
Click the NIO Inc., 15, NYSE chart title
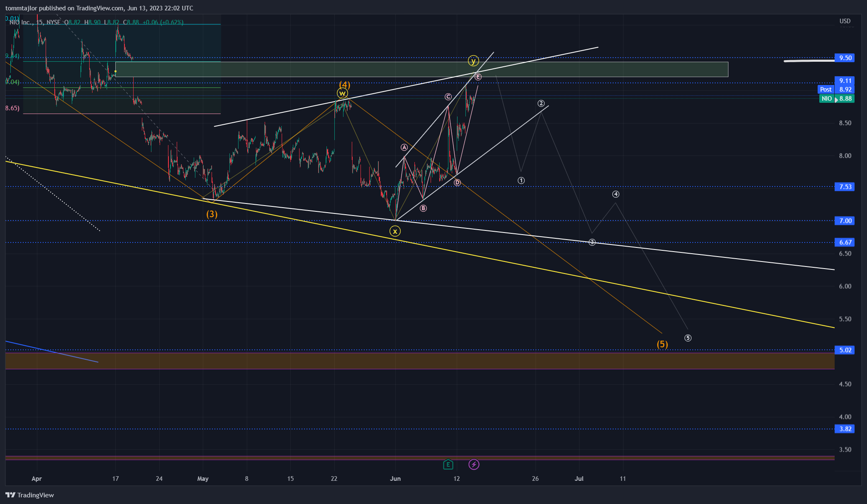click(35, 22)
